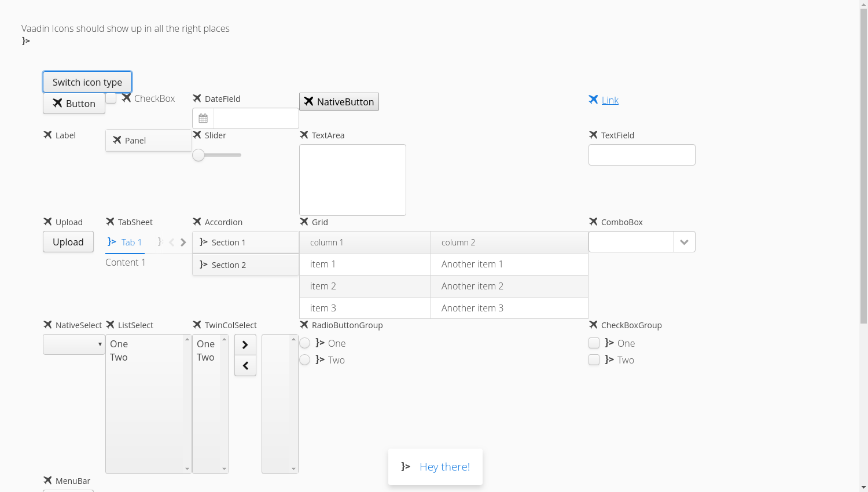The height and width of the screenshot is (492, 868).
Task: Select item Two in ListSelect
Action: (145, 357)
